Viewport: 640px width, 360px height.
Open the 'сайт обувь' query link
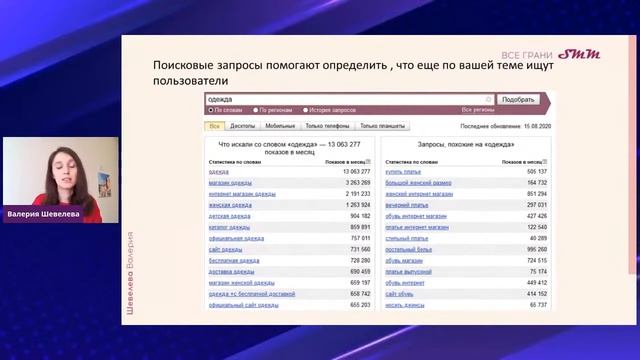(399, 294)
